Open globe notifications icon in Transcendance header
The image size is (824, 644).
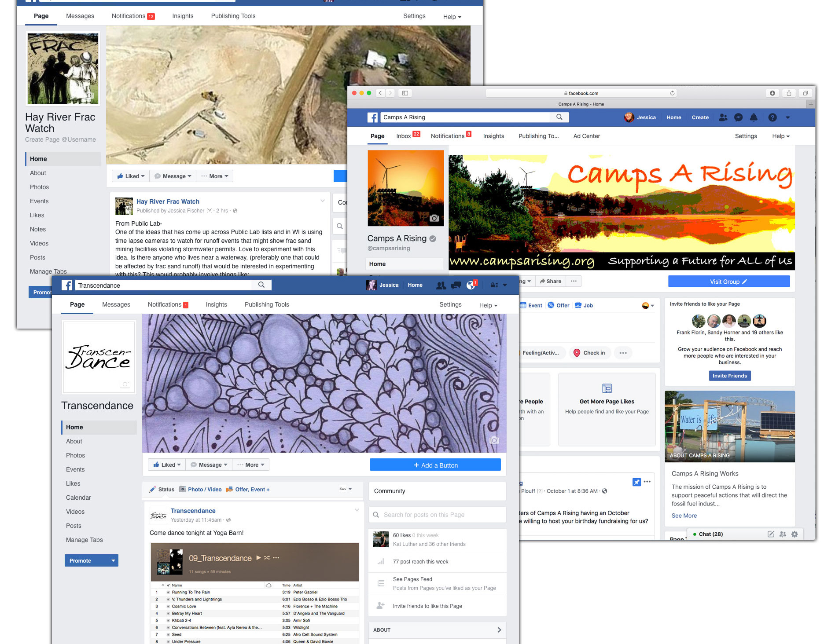point(471,285)
